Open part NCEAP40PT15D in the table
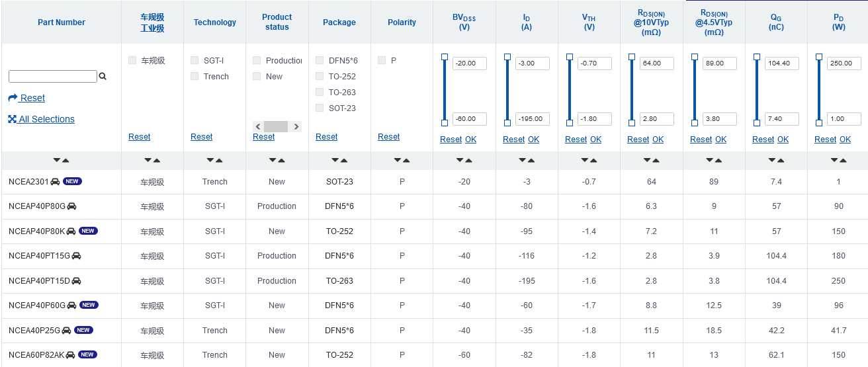Image resolution: width=868 pixels, height=367 pixels. (x=39, y=281)
